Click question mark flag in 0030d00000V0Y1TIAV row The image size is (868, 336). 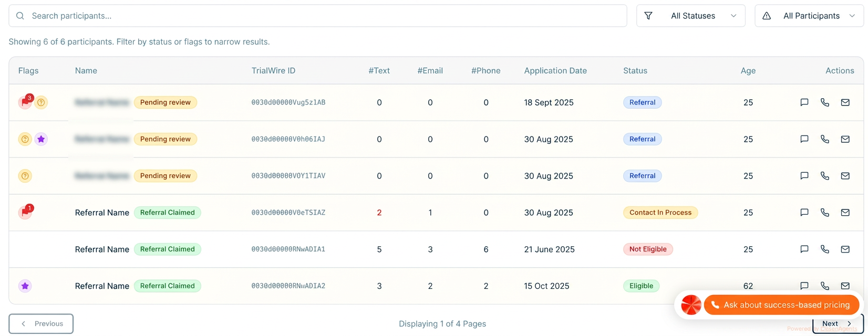click(x=25, y=176)
